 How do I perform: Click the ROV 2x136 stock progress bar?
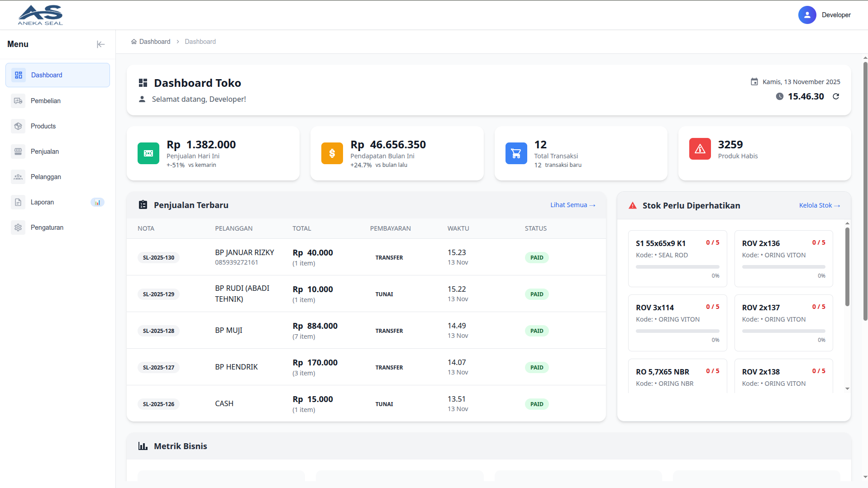pyautogui.click(x=783, y=267)
